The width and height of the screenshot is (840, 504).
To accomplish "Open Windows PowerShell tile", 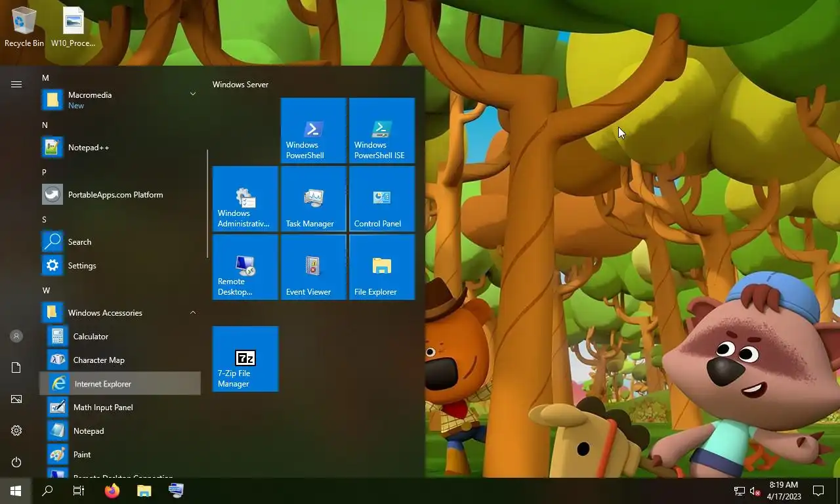I will [x=314, y=131].
